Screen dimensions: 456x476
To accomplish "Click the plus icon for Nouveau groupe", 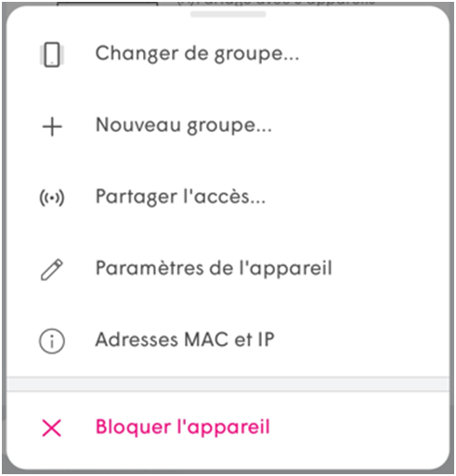I will pyautogui.click(x=52, y=126).
